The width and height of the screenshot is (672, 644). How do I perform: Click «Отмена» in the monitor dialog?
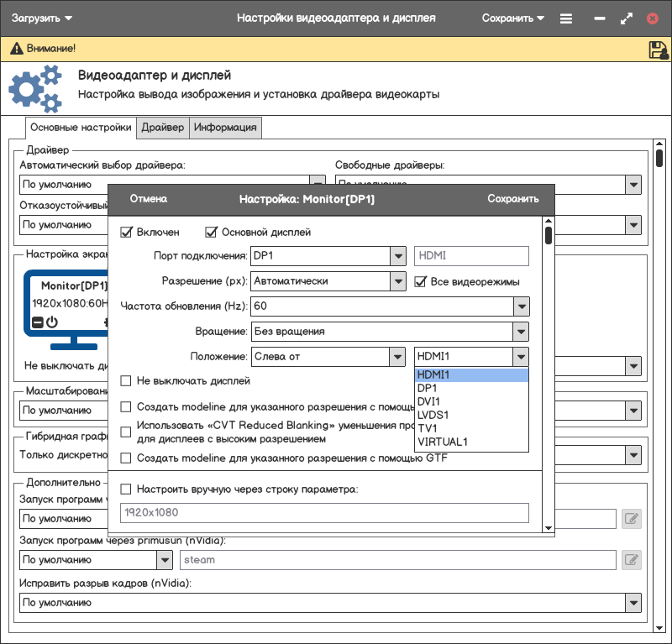[x=149, y=199]
